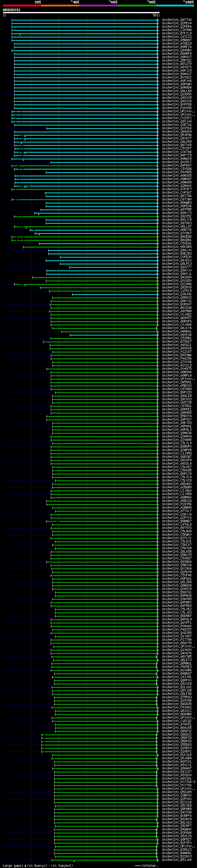Open hit UniRef100_Q6T706
Screen dimensions: 197x868
[x=176, y=20]
